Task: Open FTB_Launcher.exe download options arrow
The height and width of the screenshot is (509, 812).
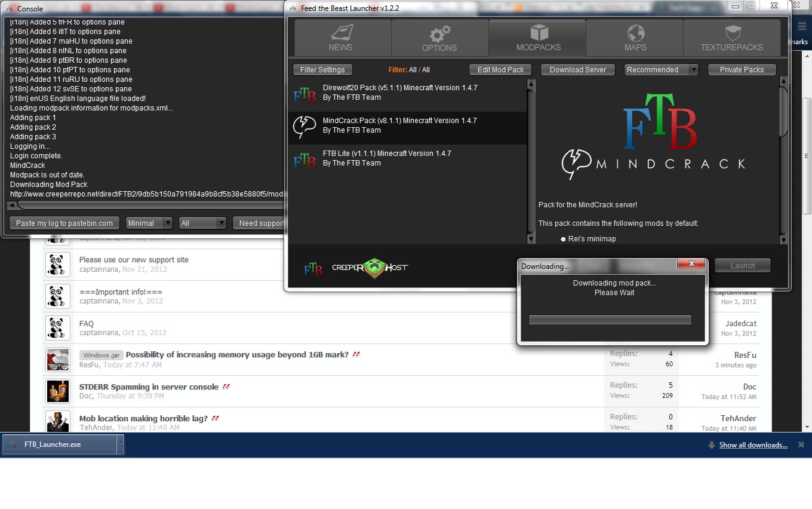Action: coord(120,444)
